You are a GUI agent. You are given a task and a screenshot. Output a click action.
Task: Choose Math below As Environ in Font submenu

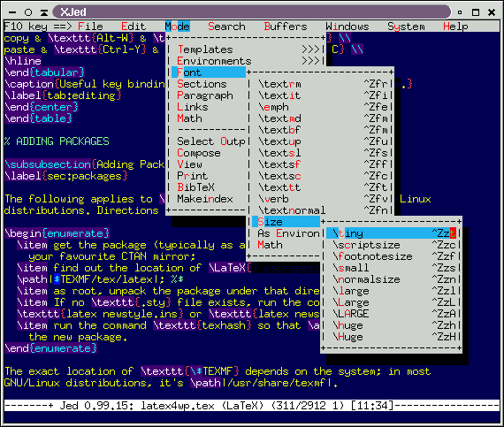coord(286,245)
